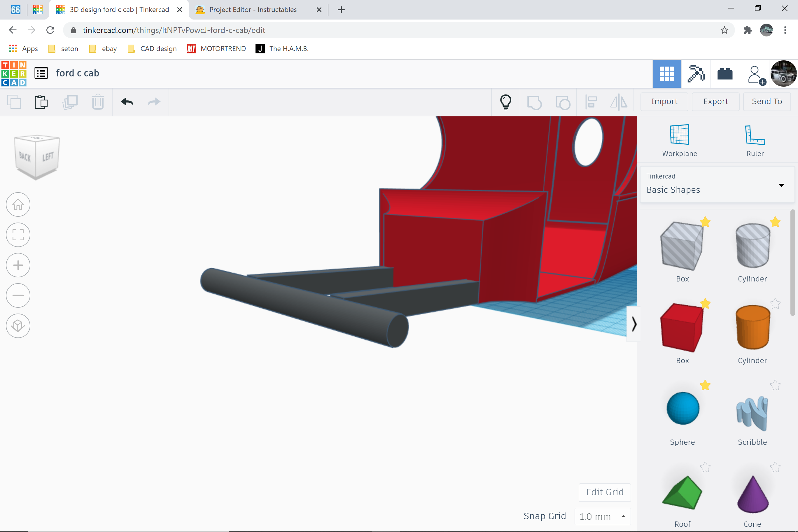Screen dimensions: 798x532
Task: Select the Workplane tool
Action: 680,141
